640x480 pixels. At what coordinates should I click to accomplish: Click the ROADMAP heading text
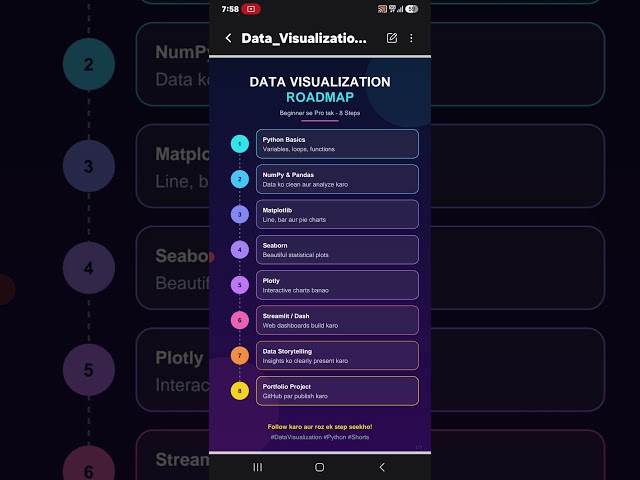tap(320, 97)
